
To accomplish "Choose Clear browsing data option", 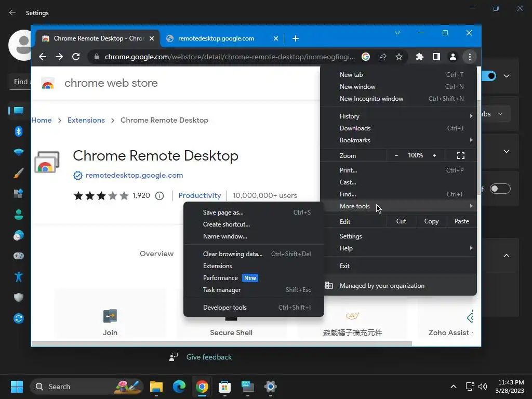I will pyautogui.click(x=254, y=254).
